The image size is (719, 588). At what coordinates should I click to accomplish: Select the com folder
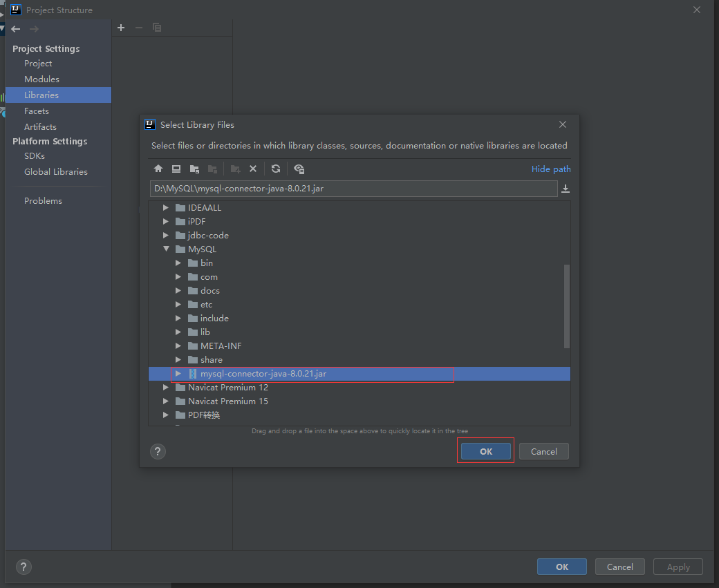pyautogui.click(x=359, y=277)
